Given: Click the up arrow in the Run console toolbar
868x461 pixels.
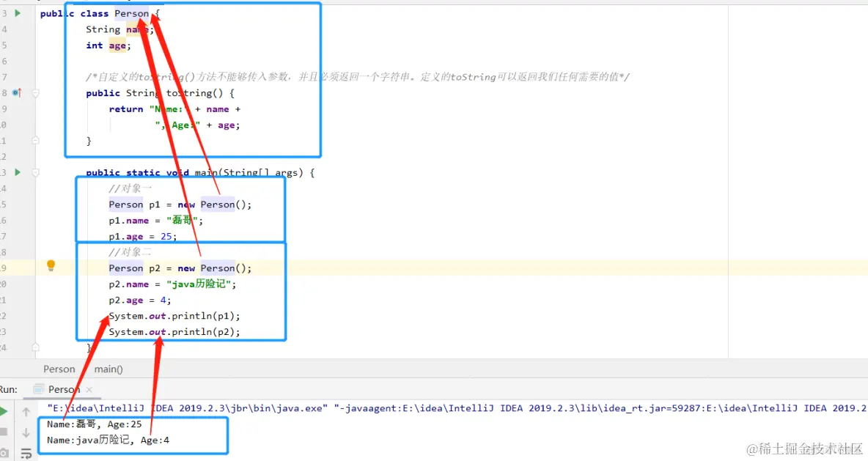Looking at the screenshot, I should click(x=26, y=410).
